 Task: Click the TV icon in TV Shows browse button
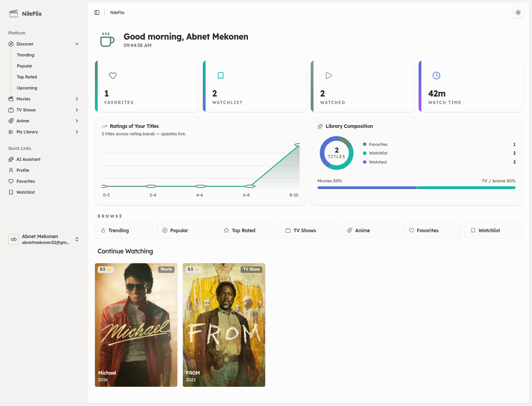tap(288, 231)
